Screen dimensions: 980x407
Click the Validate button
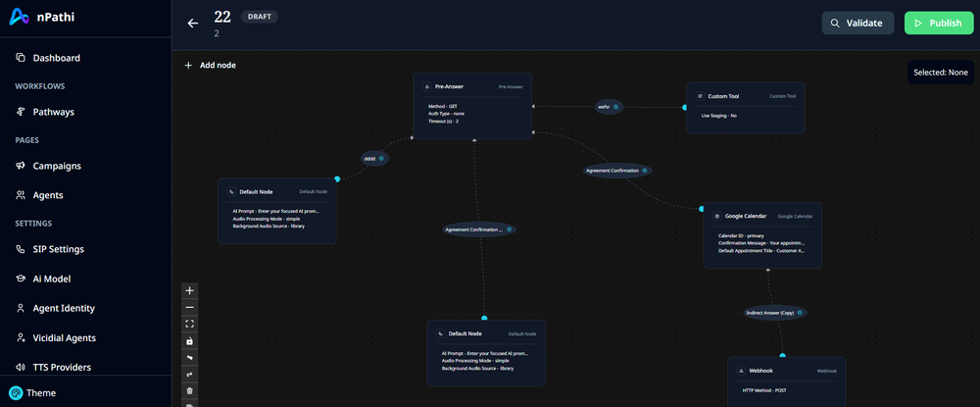(857, 24)
